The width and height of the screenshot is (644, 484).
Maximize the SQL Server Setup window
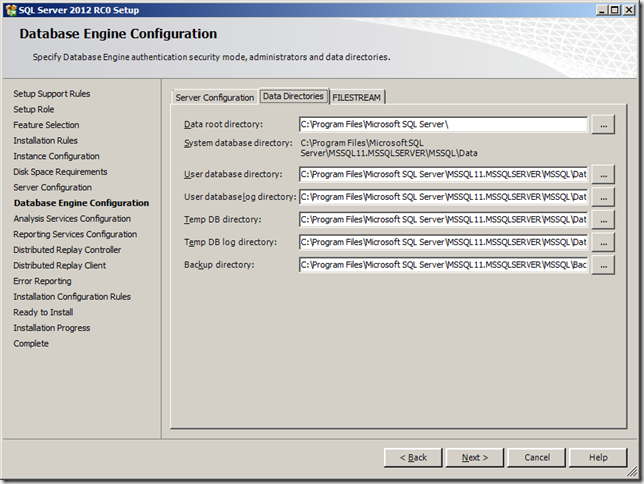pos(615,10)
